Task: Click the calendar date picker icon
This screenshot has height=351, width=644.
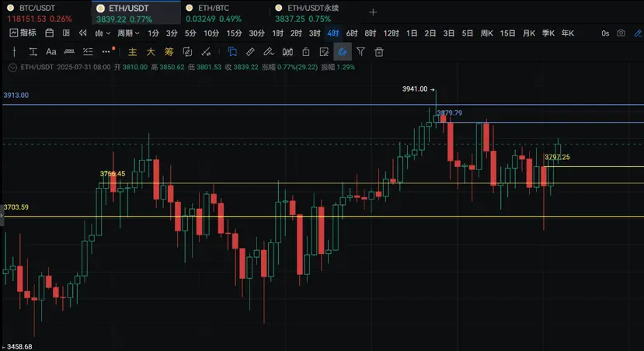Action: pyautogui.click(x=49, y=33)
